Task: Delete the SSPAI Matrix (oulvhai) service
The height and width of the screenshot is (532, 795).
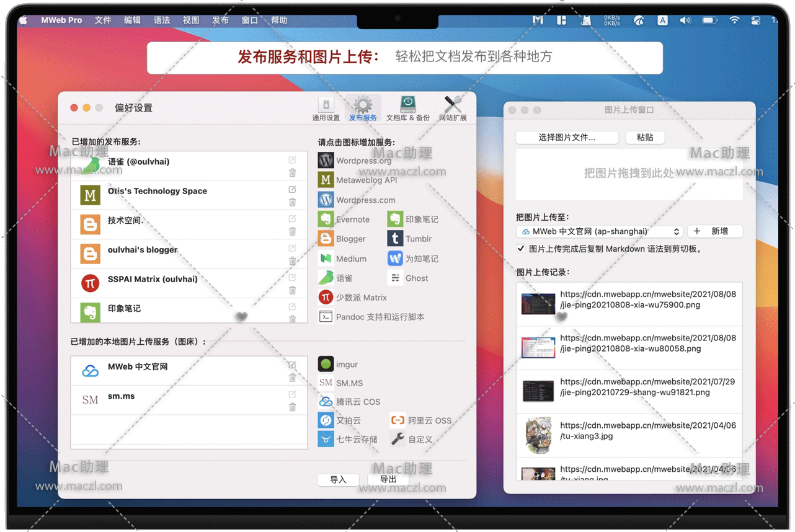Action: coord(292,290)
